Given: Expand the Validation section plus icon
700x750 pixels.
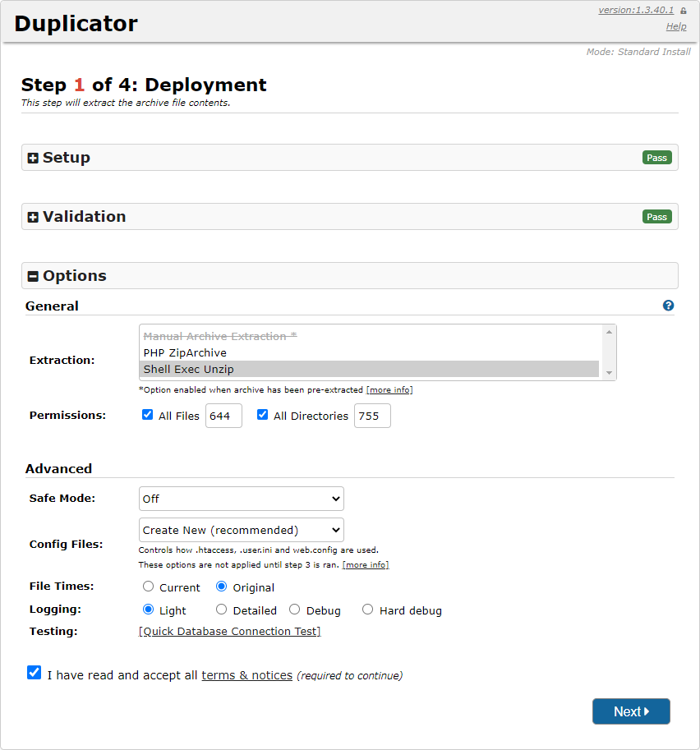Looking at the screenshot, I should click(33, 217).
